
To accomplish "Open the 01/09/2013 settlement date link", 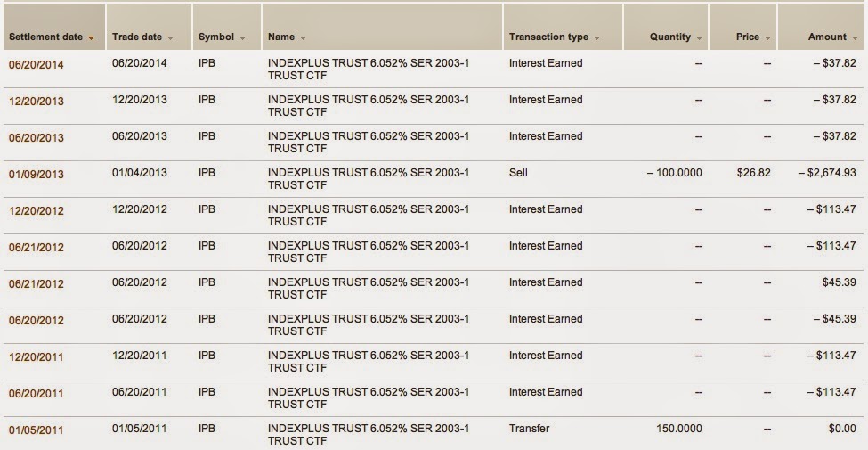I will tap(36, 175).
